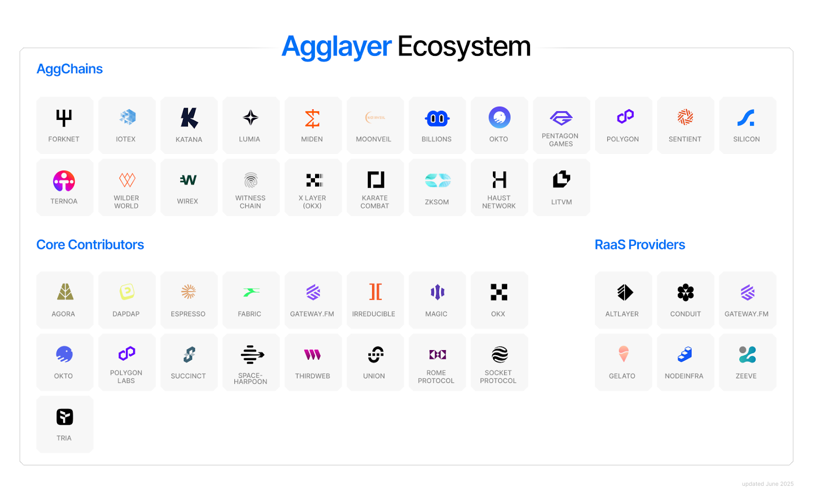Image resolution: width=813 pixels, height=504 pixels.
Task: Click the LitVM icon
Action: pos(561,179)
